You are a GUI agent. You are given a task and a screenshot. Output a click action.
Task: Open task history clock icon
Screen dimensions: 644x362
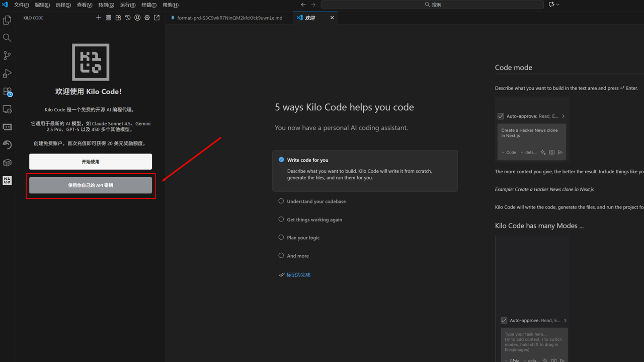tap(128, 18)
